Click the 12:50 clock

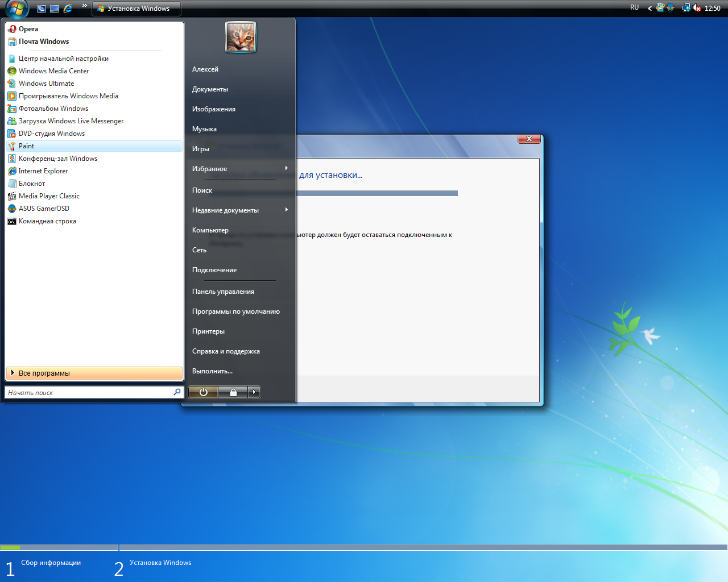[712, 9]
